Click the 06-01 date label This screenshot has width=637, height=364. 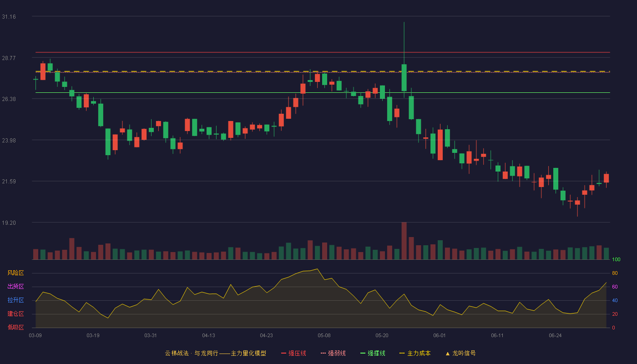pos(440,335)
